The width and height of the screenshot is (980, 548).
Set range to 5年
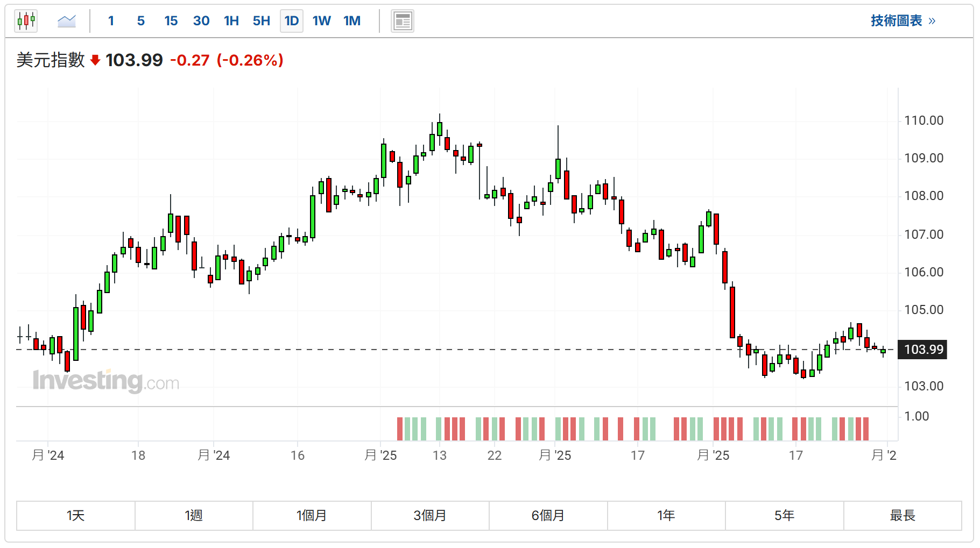pos(785,516)
